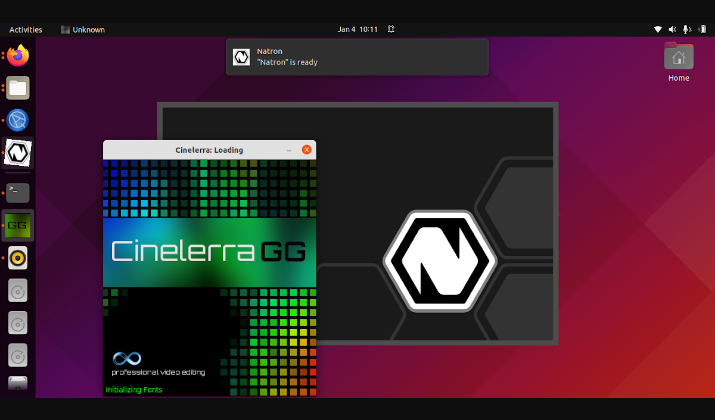Select the Natron icon in the dock
Image resolution: width=715 pixels, height=420 pixels.
pyautogui.click(x=18, y=153)
